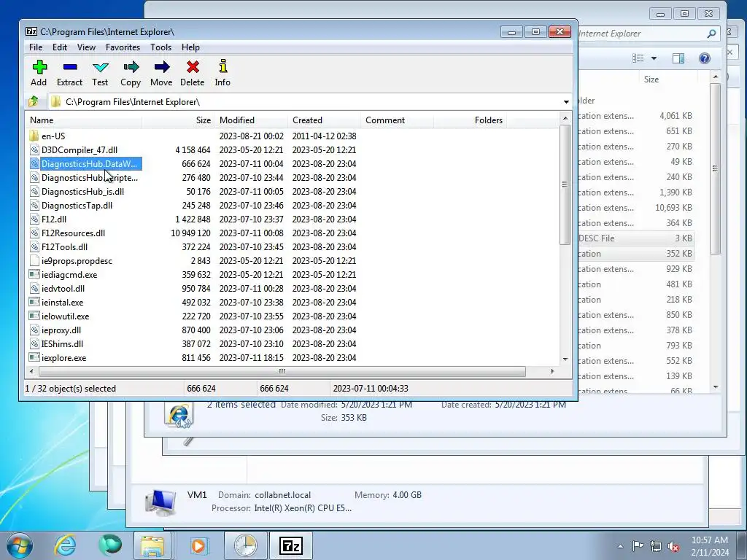Click the vertical scrollbar thumb in 7-Zip
The height and width of the screenshot is (560, 747).
tap(565, 184)
